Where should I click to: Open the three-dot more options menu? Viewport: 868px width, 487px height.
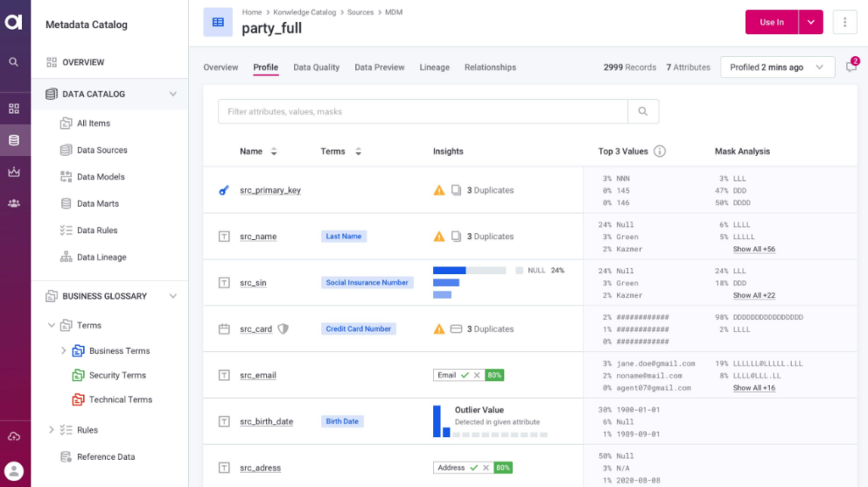[x=844, y=22]
